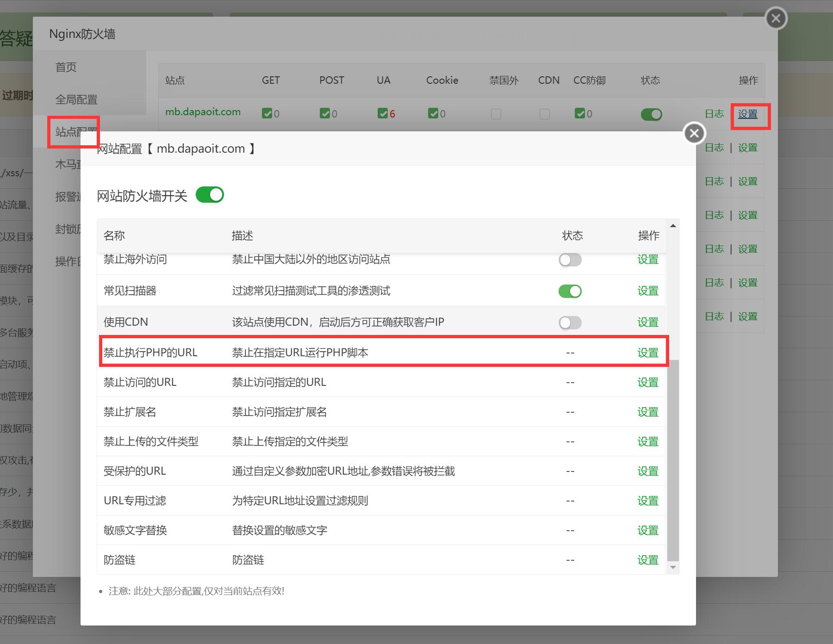
Task: Open 设置 for 敏感文字替换
Action: [647, 531]
